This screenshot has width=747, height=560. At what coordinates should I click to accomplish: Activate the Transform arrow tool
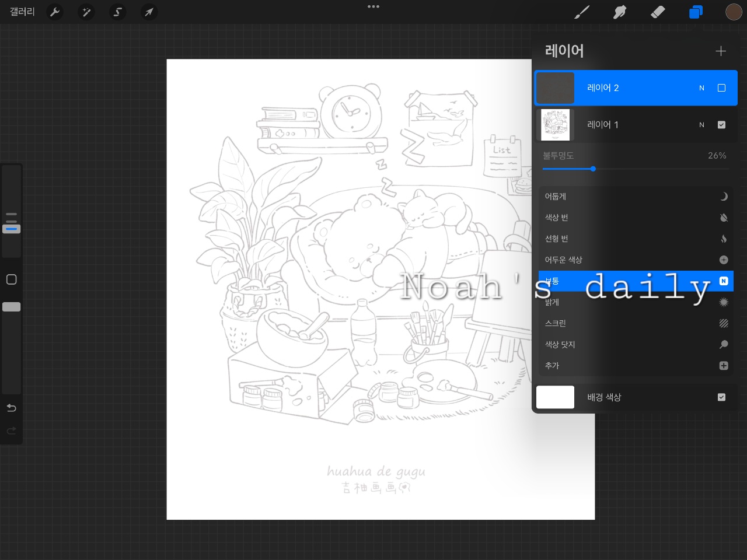149,12
